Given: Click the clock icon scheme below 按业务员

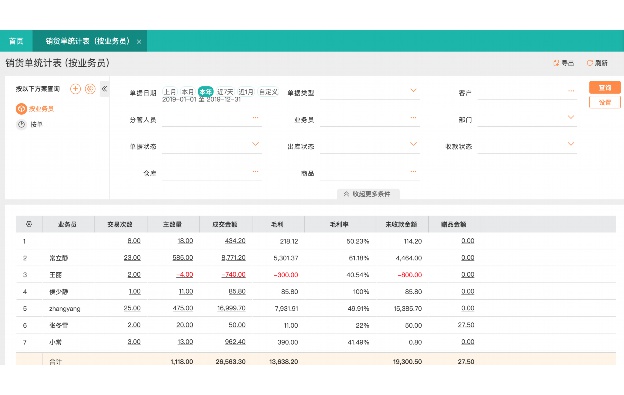Looking at the screenshot, I should tap(21, 125).
